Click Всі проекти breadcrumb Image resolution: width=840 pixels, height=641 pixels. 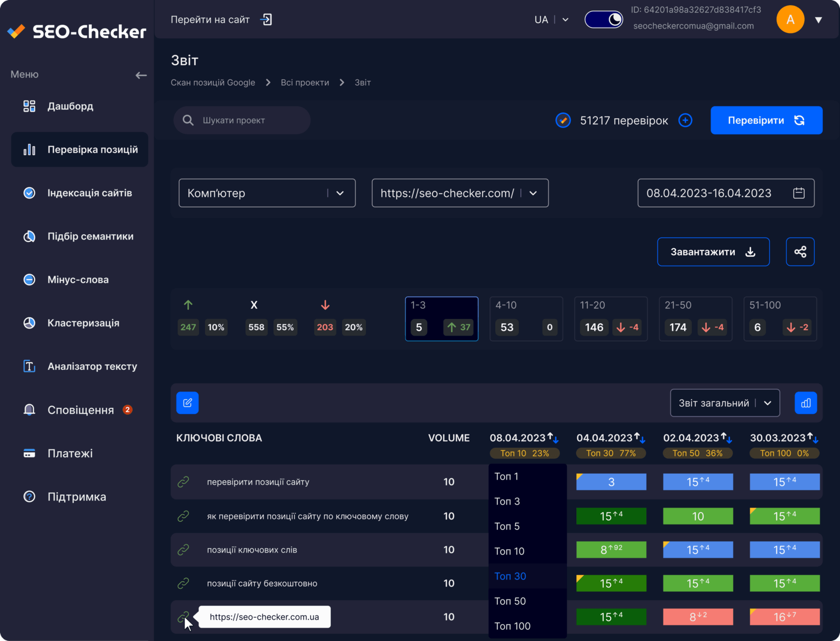[305, 83]
